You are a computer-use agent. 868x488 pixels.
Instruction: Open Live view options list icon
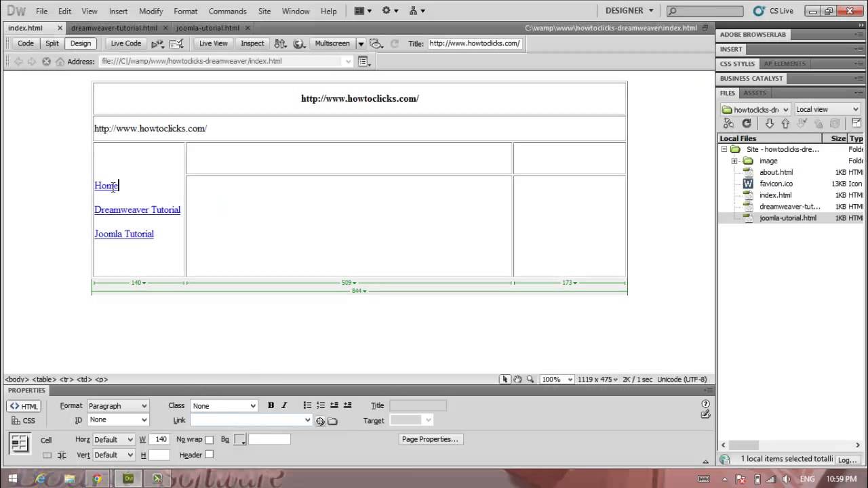tap(365, 61)
